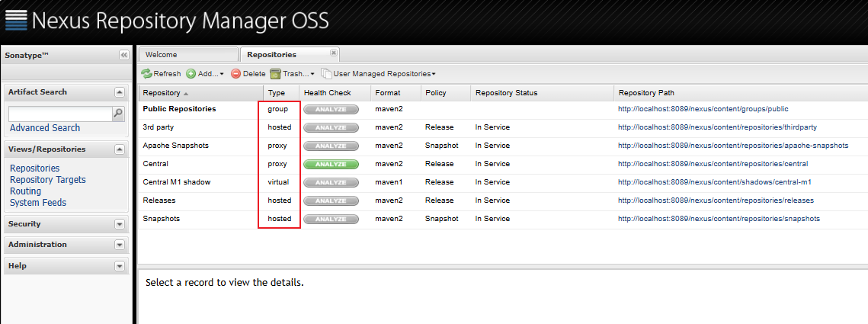Focus the artifact search input field

61,114
